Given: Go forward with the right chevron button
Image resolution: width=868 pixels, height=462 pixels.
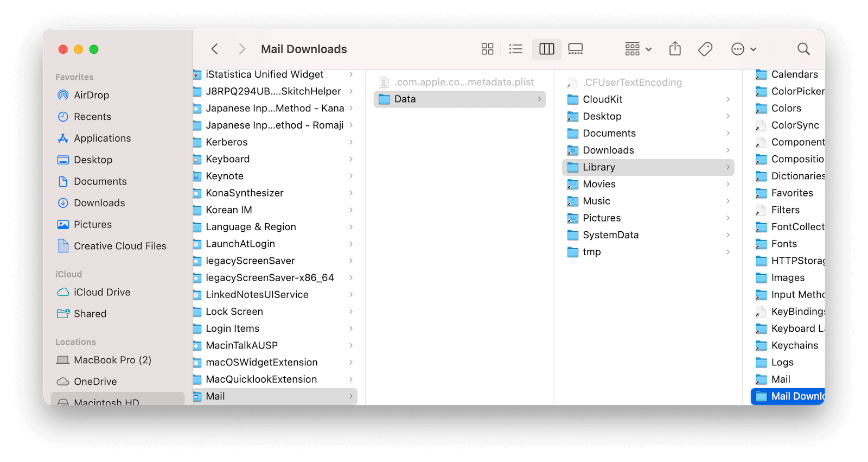Looking at the screenshot, I should [x=242, y=49].
